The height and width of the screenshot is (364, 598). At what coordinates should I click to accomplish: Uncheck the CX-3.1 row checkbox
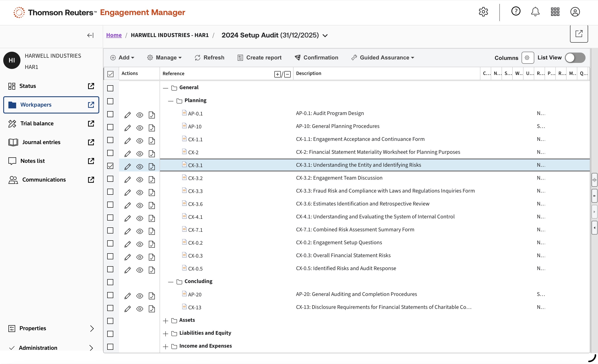click(x=110, y=166)
